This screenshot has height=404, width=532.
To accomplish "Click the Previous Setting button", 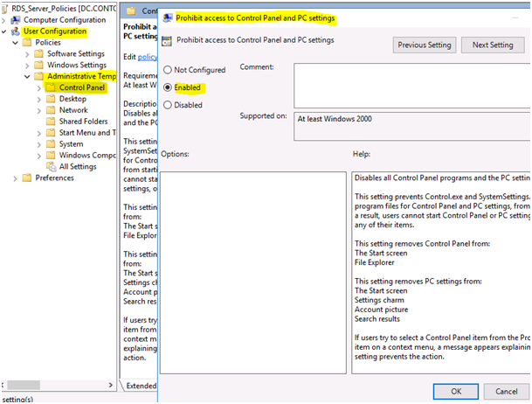I will (425, 45).
